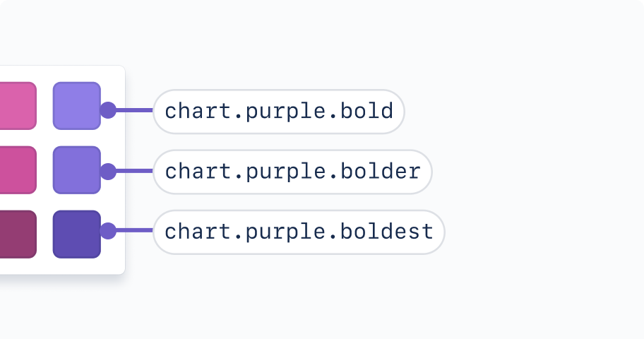Click the connector line leading to chart.purple.boldest
The image size is (644, 339).
click(134, 230)
